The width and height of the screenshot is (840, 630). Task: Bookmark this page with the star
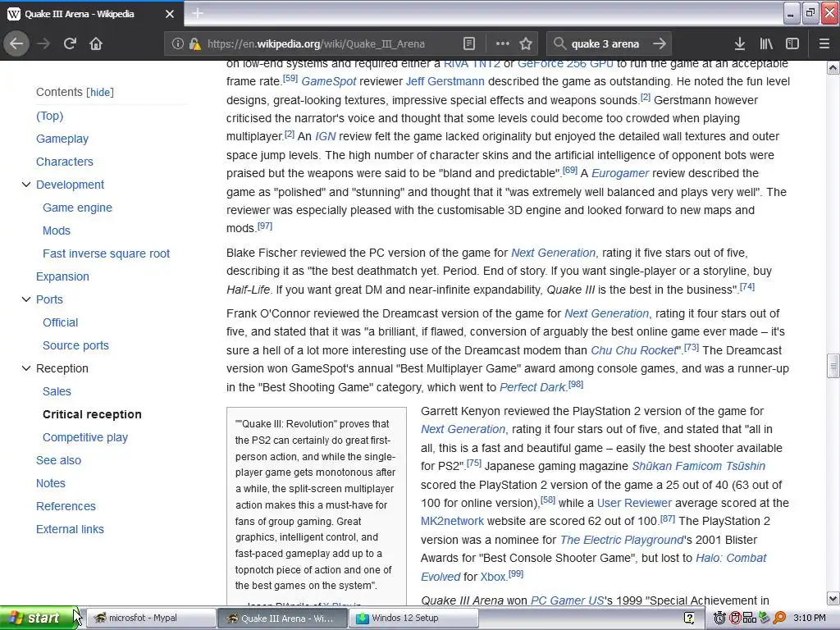tap(526, 44)
